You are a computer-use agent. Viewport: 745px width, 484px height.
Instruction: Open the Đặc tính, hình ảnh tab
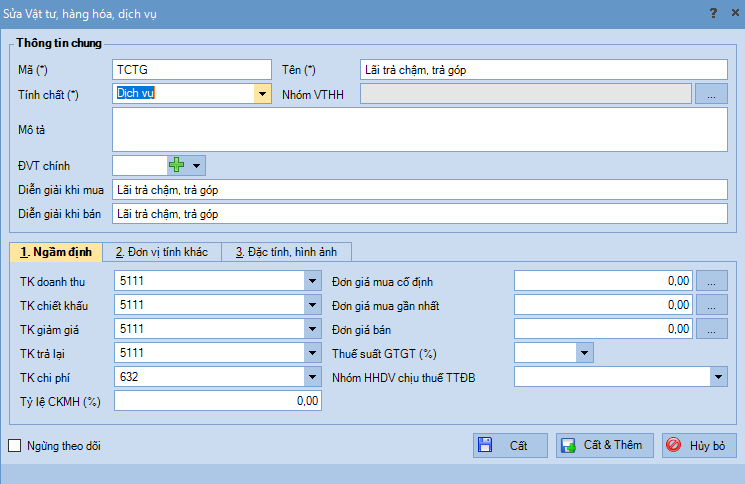click(286, 251)
